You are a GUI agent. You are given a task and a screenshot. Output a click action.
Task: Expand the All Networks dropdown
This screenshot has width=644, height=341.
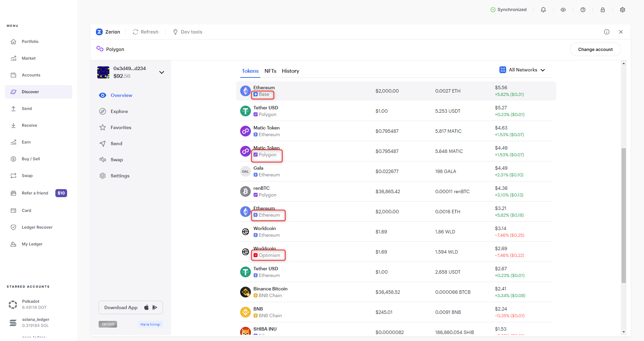[x=522, y=70]
